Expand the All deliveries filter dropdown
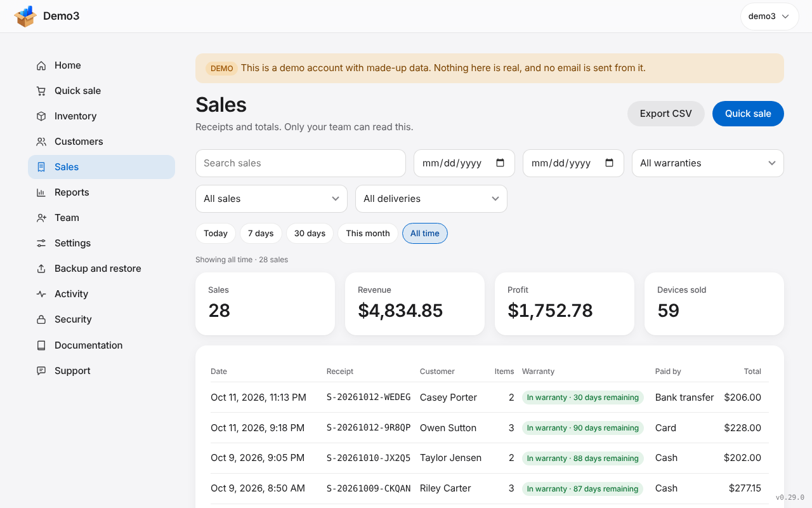This screenshot has height=508, width=812. (431, 199)
